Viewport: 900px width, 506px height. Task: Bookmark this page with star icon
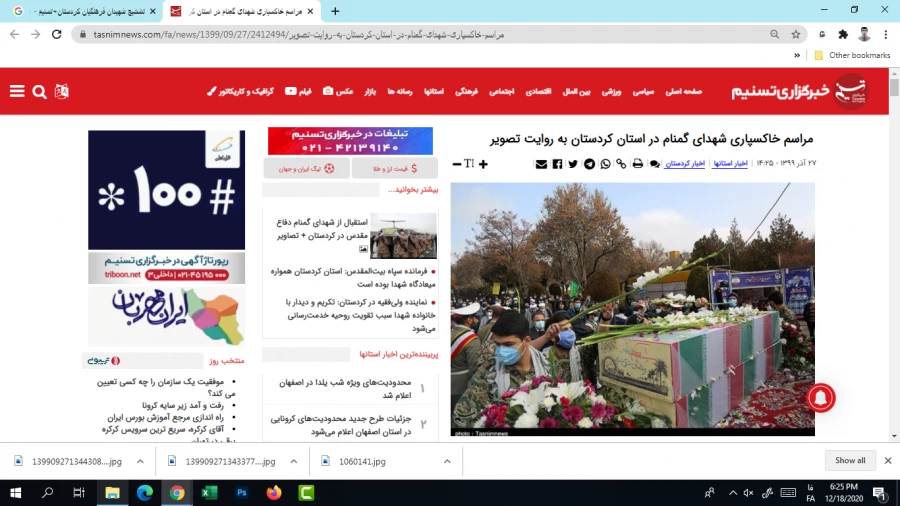tap(796, 34)
